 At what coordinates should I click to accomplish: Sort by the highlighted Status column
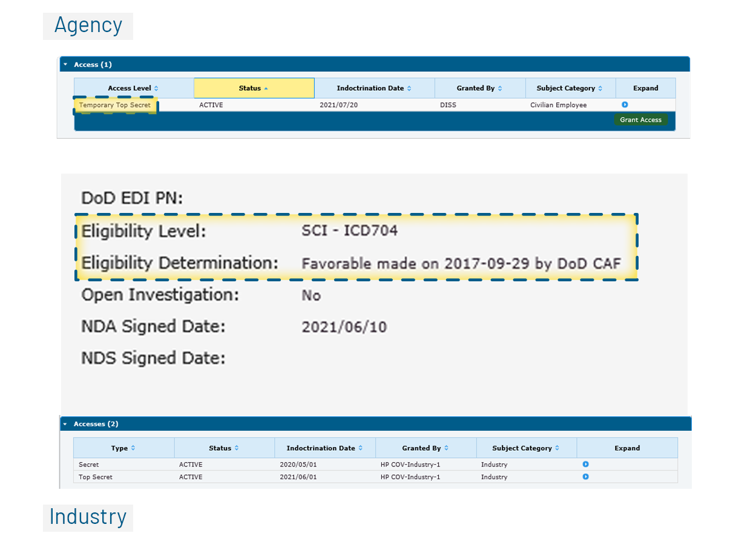pos(254,88)
